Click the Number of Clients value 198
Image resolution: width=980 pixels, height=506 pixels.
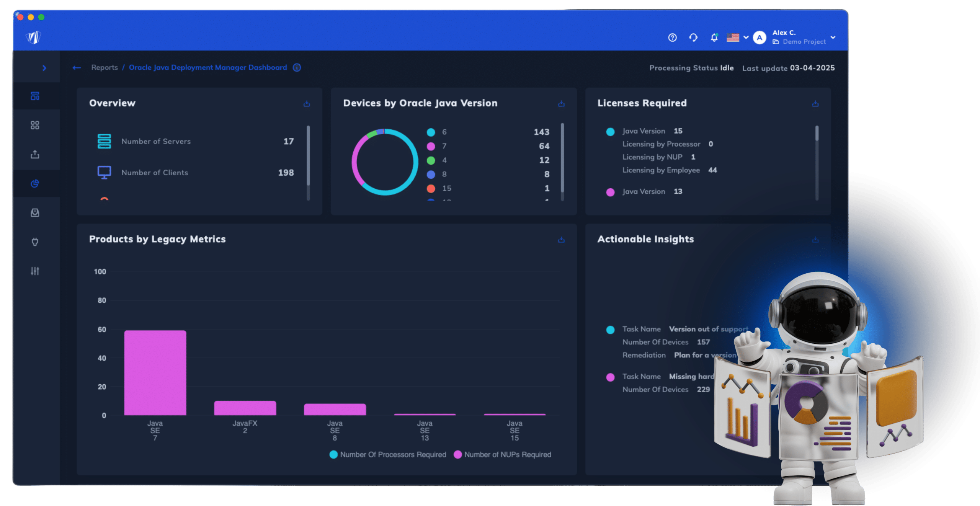click(286, 173)
